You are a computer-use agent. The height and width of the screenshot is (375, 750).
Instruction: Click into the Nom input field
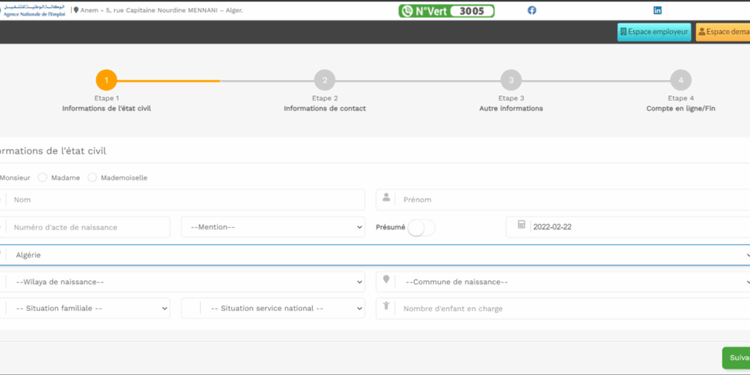pos(182,200)
